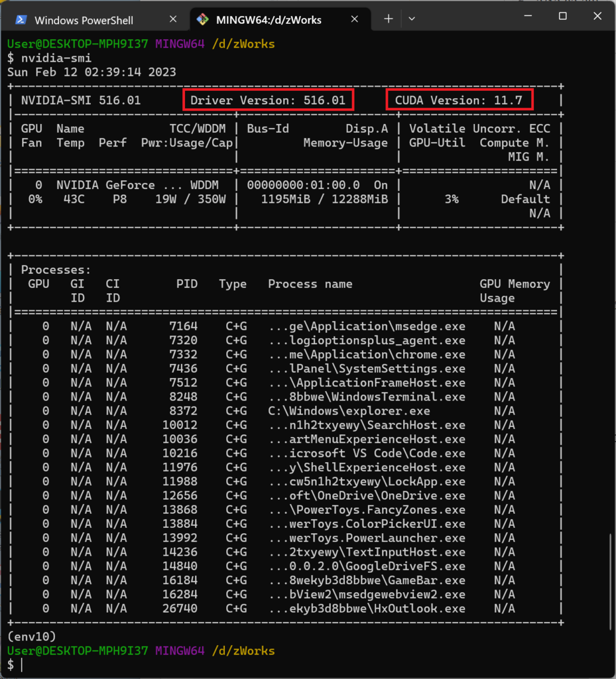Close the MINGW64:/d/zWorks tab

click(x=355, y=19)
